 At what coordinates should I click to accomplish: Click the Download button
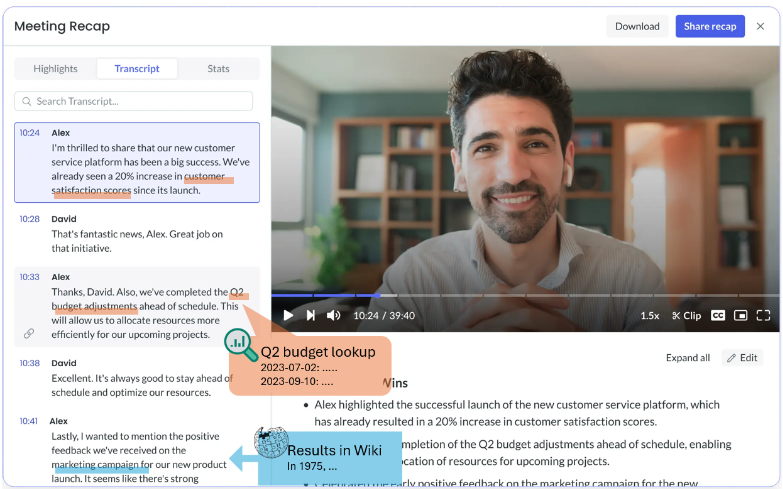pos(637,26)
